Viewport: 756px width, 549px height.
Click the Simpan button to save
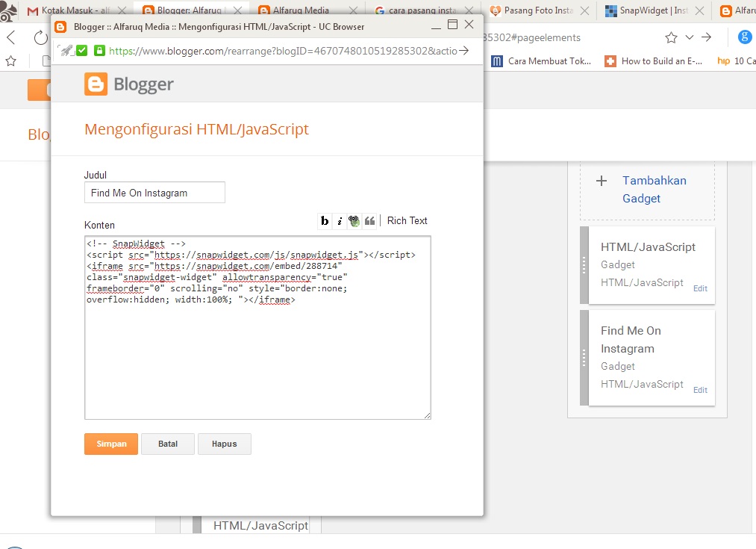coord(110,444)
